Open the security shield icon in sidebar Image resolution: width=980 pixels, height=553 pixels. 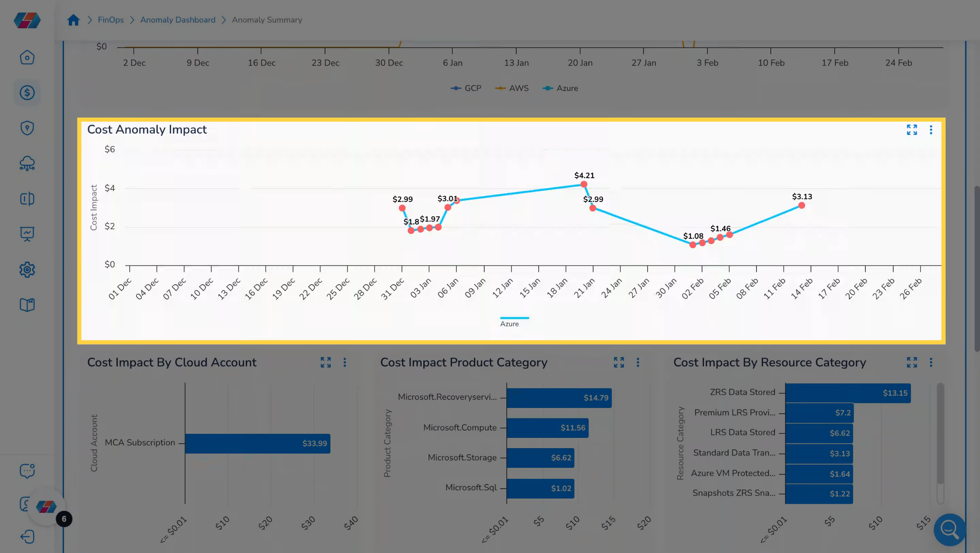coord(27,128)
